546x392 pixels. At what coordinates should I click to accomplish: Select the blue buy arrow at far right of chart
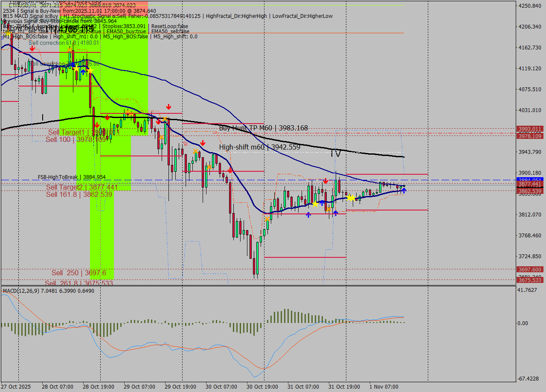[404, 190]
